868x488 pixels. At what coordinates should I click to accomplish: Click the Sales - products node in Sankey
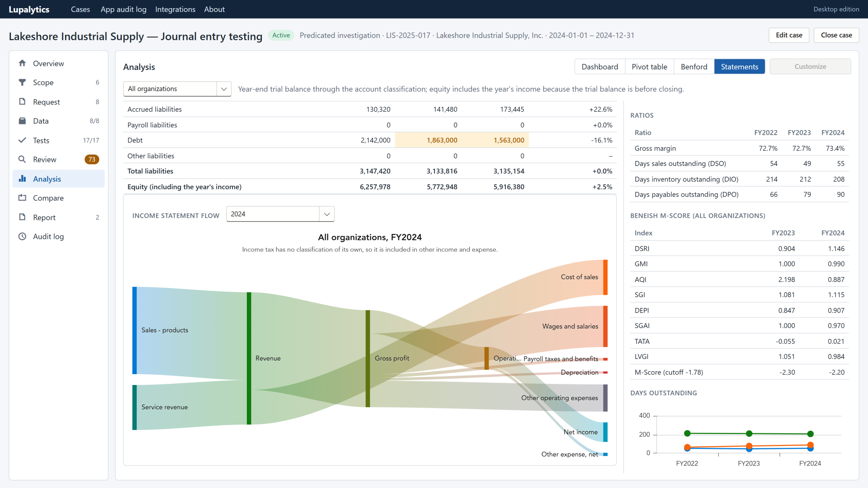click(x=135, y=330)
